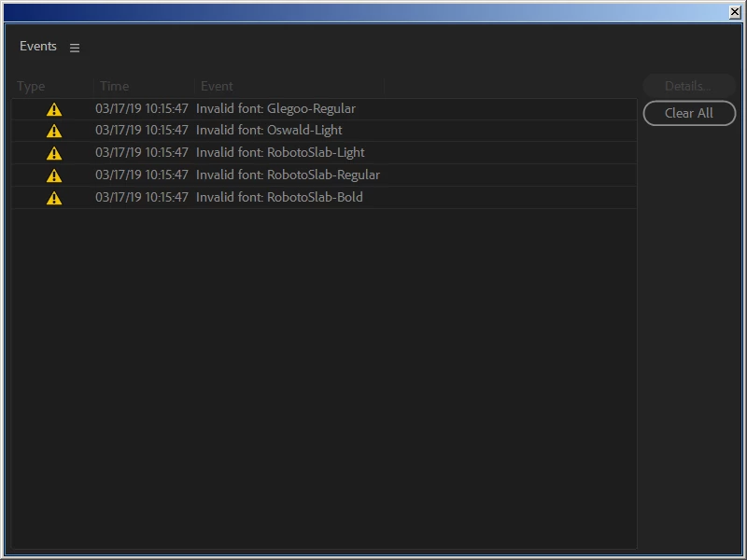Click the timestamp of the Oswald-Light row
The width and height of the screenshot is (747, 560).
coord(142,131)
